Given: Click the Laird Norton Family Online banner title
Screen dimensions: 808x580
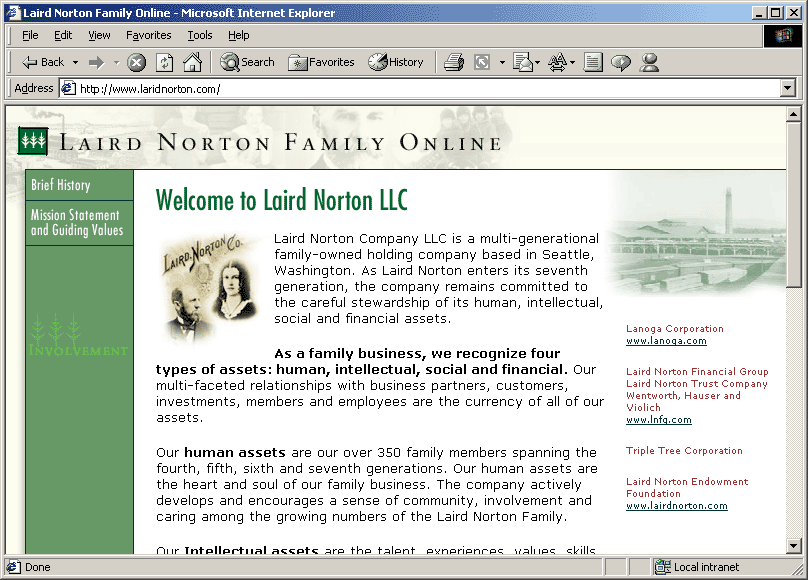Looking at the screenshot, I should [x=281, y=142].
